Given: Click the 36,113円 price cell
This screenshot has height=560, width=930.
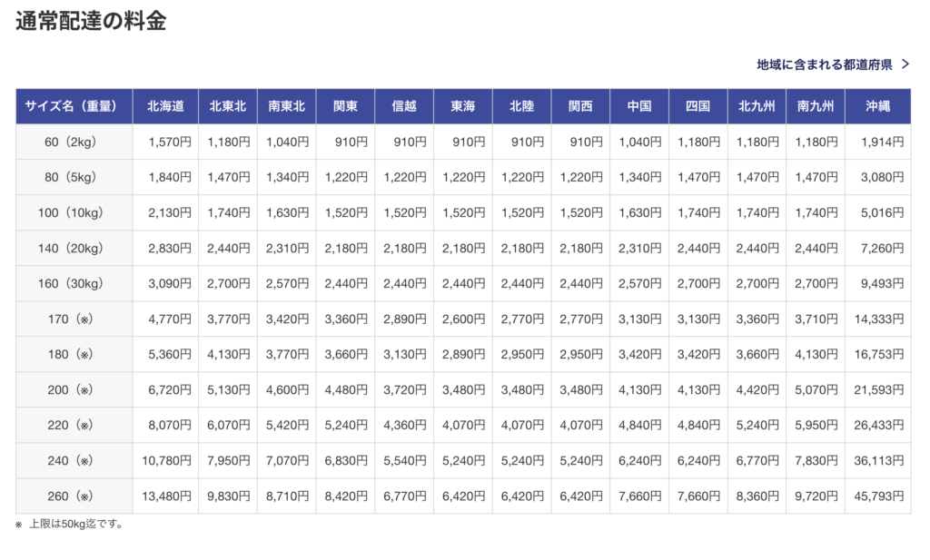Looking at the screenshot, I should click(x=878, y=460).
